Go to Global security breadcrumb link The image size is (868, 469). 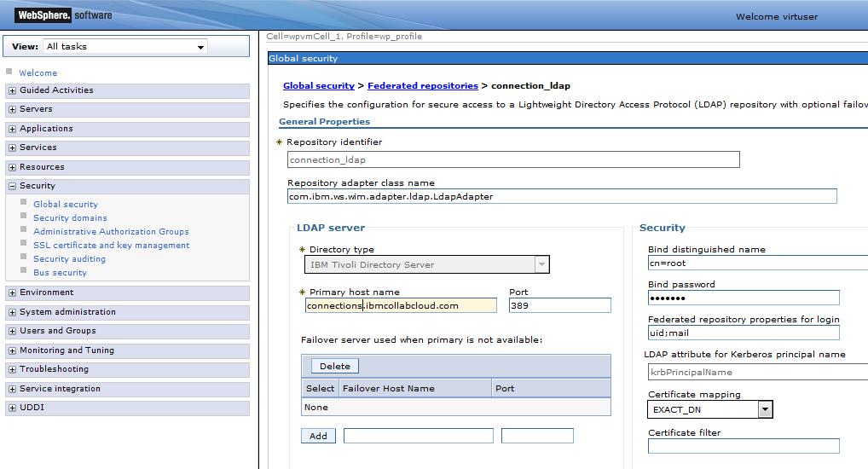click(318, 86)
